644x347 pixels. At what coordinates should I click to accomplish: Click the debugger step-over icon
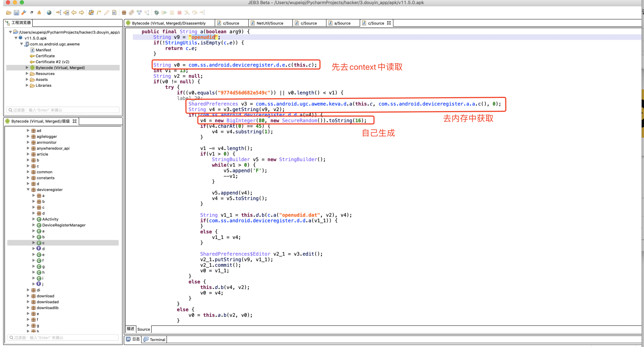coord(195,13)
